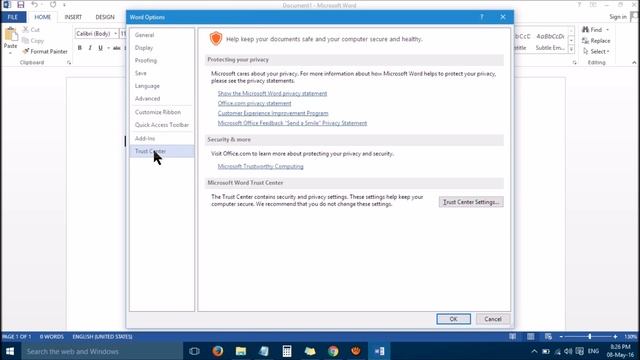Select Proofing in Word Options list
640x360 pixels.
(162, 60)
